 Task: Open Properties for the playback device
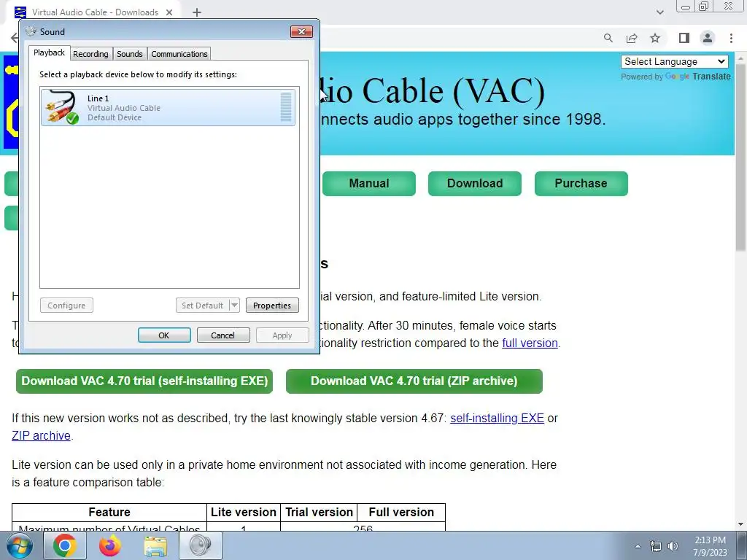click(x=272, y=306)
